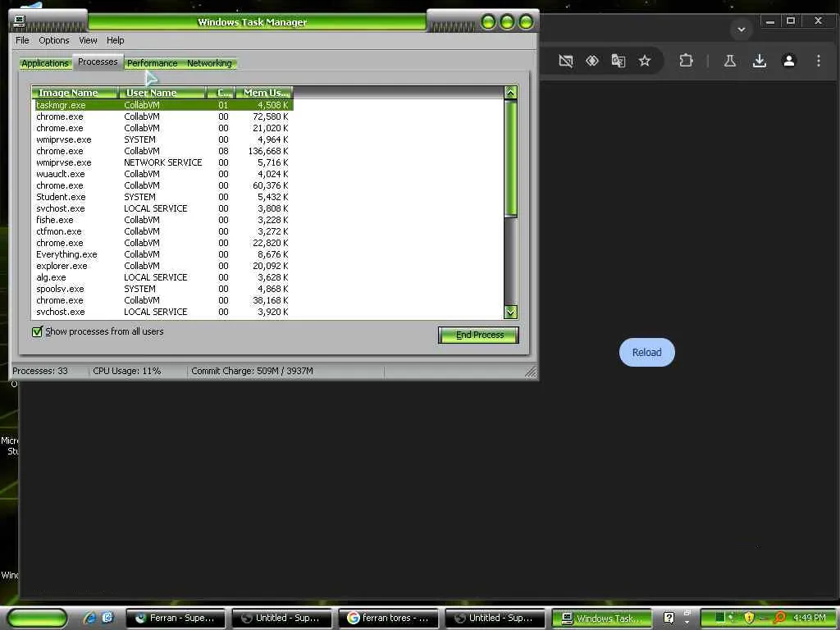Select chrome.exe using 136,668 K
This screenshot has height=630, width=840.
point(162,151)
